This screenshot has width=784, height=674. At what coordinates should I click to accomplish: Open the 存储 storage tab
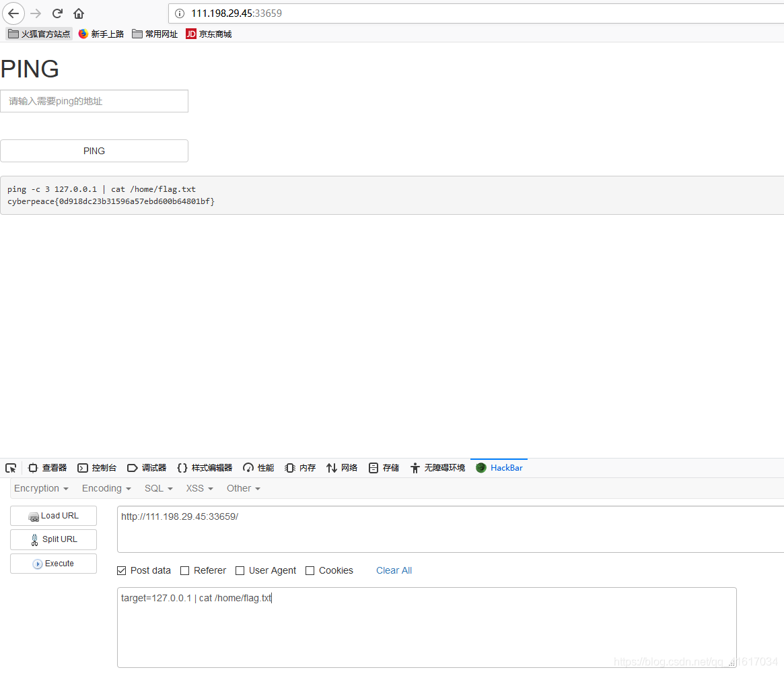coord(384,468)
